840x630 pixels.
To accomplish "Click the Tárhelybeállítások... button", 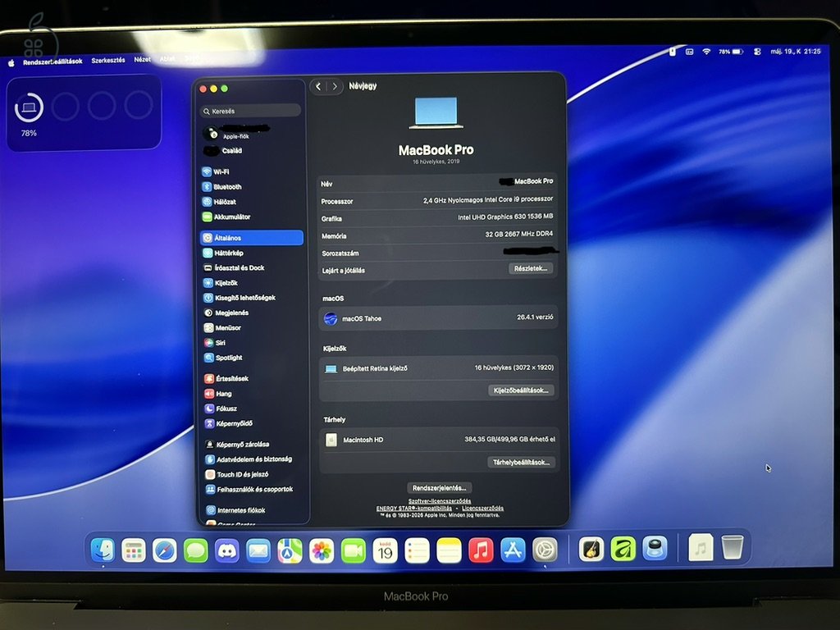I will pos(521,462).
